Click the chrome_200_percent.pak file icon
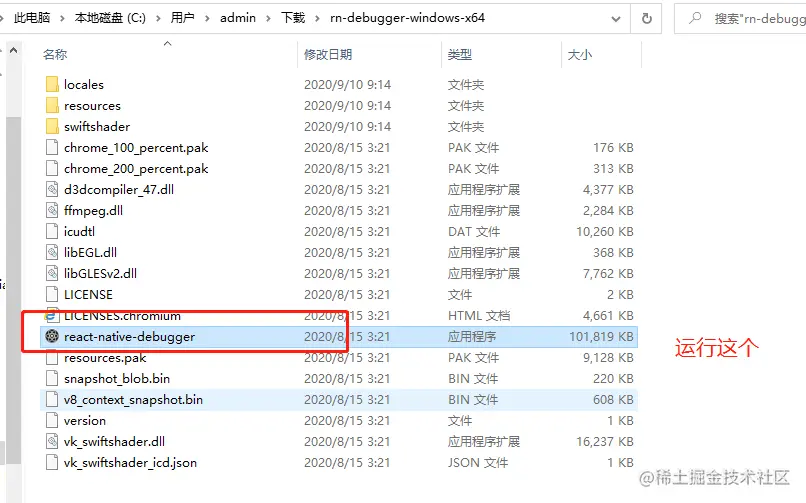The height and width of the screenshot is (503, 806). point(52,169)
